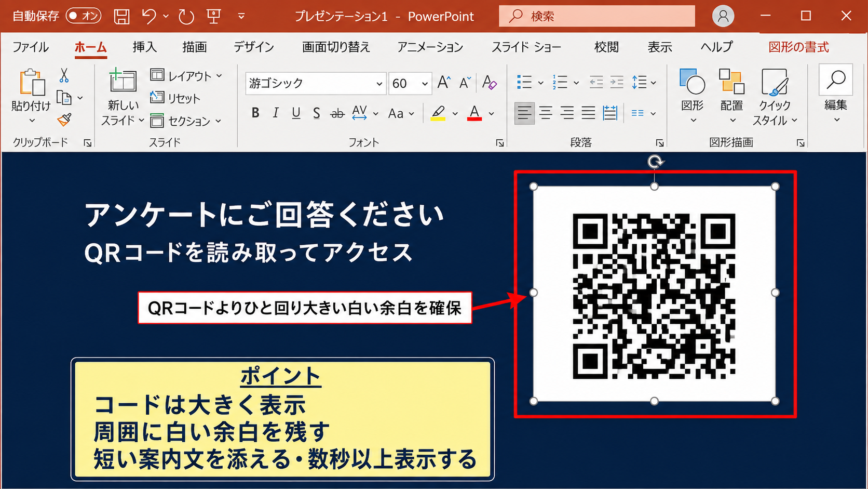Start slideshow from beginning icon
Viewport: 868px width, 489px height.
[214, 16]
